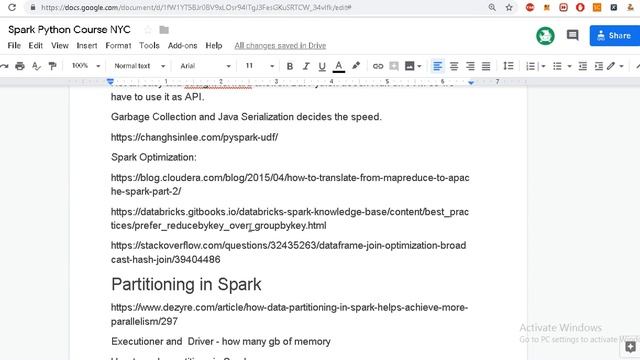This screenshot has width=640, height=360.
Task: Star the Spark Python Course NYC document
Action: [148, 30]
